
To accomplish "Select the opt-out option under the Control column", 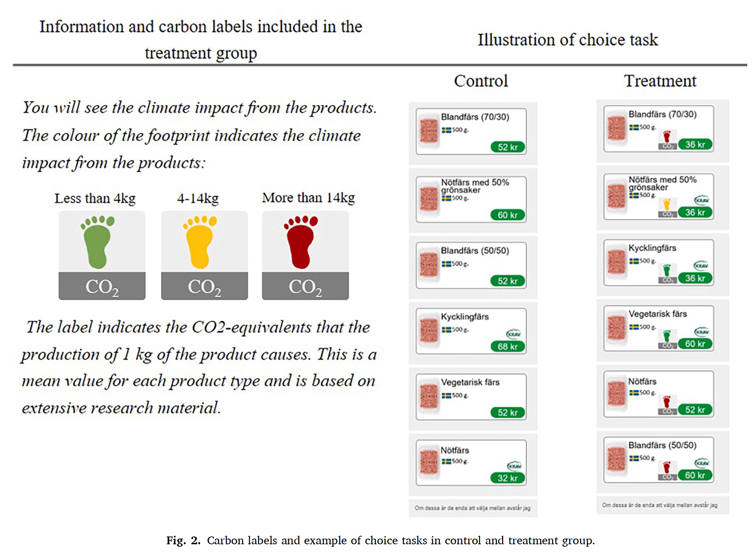I will point(472,508).
